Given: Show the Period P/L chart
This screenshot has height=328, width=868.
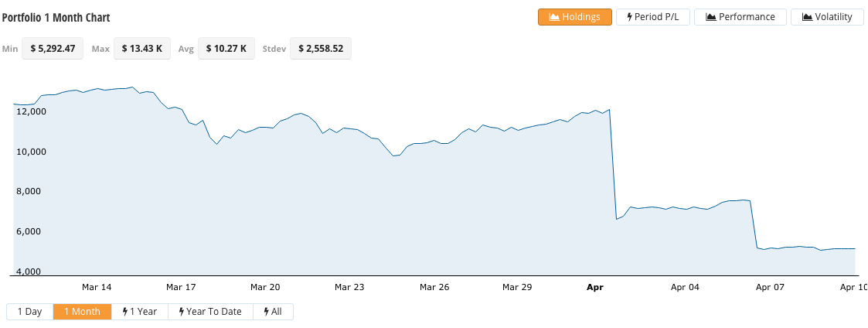Looking at the screenshot, I should 652,17.
